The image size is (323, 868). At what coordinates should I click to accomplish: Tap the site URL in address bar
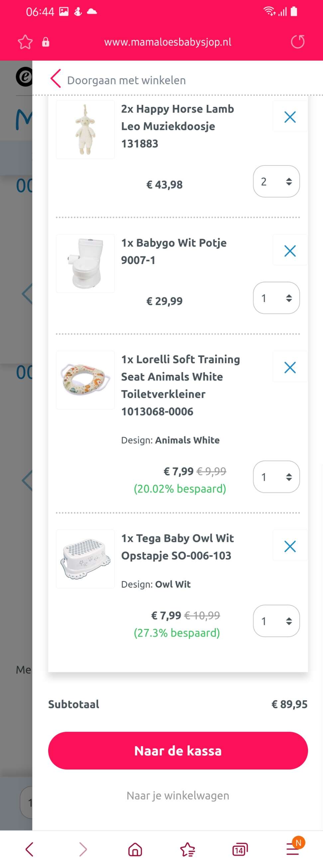click(167, 42)
